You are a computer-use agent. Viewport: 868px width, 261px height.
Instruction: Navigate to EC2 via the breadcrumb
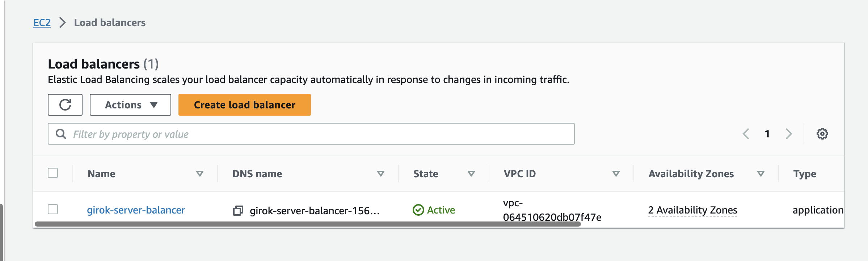42,22
